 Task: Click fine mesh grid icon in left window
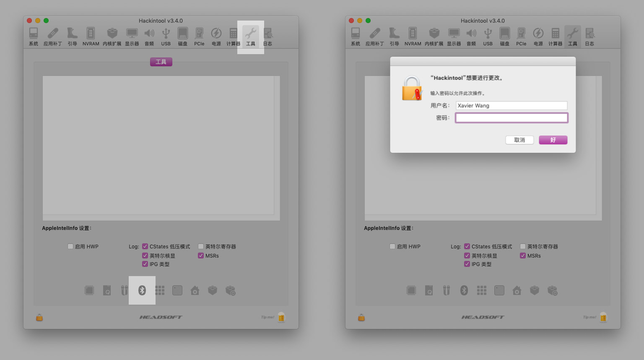(177, 290)
